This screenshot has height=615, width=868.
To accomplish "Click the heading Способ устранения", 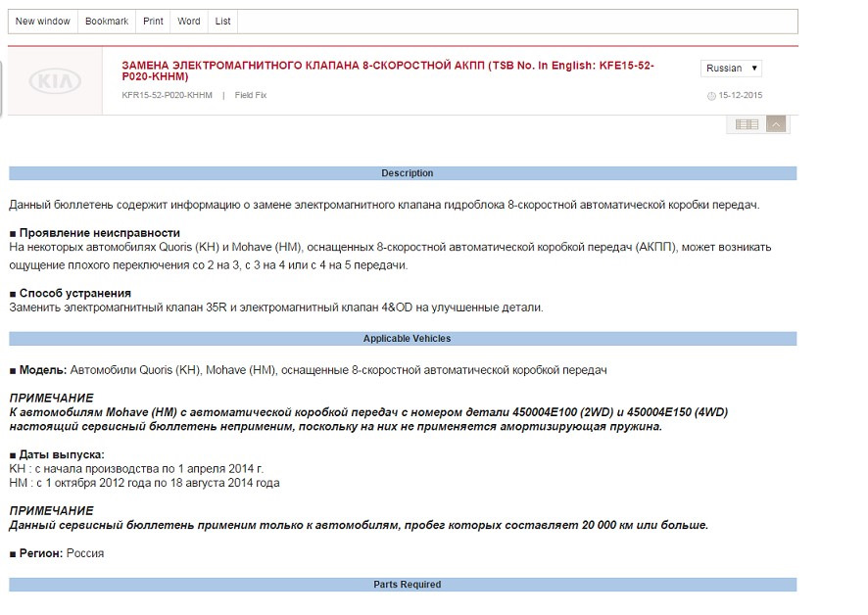I will click(x=75, y=294).
